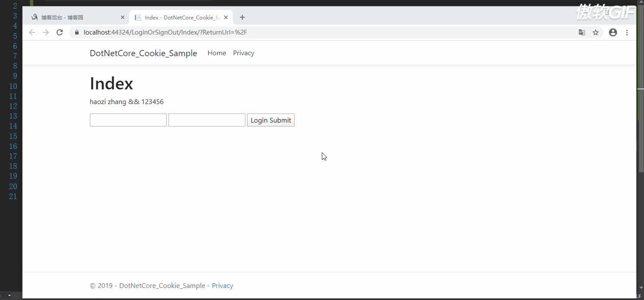Viewport: 644px width, 300px height.
Task: Click the text haozi zhang && 123456
Action: click(127, 102)
